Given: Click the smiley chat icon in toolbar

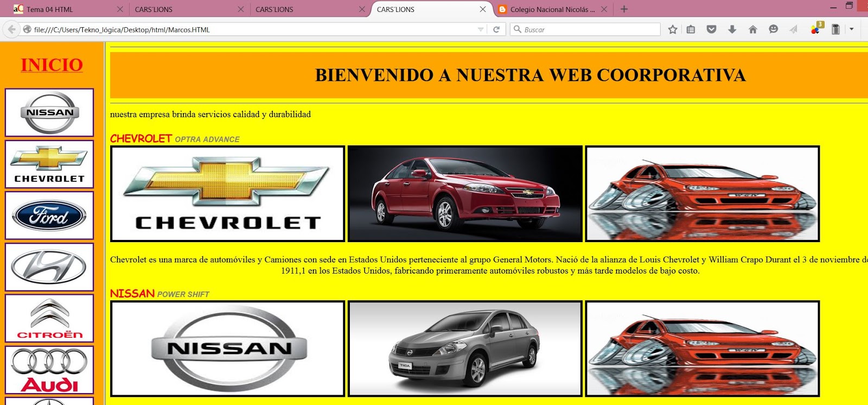Looking at the screenshot, I should click(x=773, y=29).
